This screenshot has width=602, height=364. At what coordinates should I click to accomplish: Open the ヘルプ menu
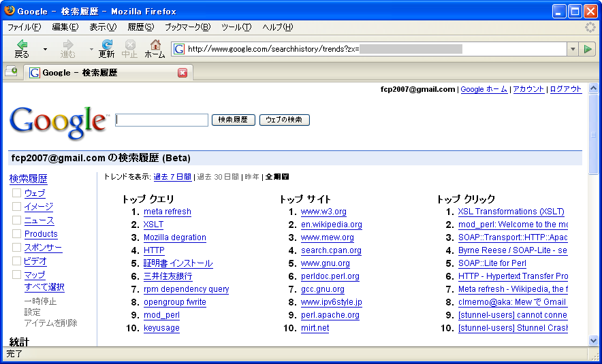click(278, 27)
